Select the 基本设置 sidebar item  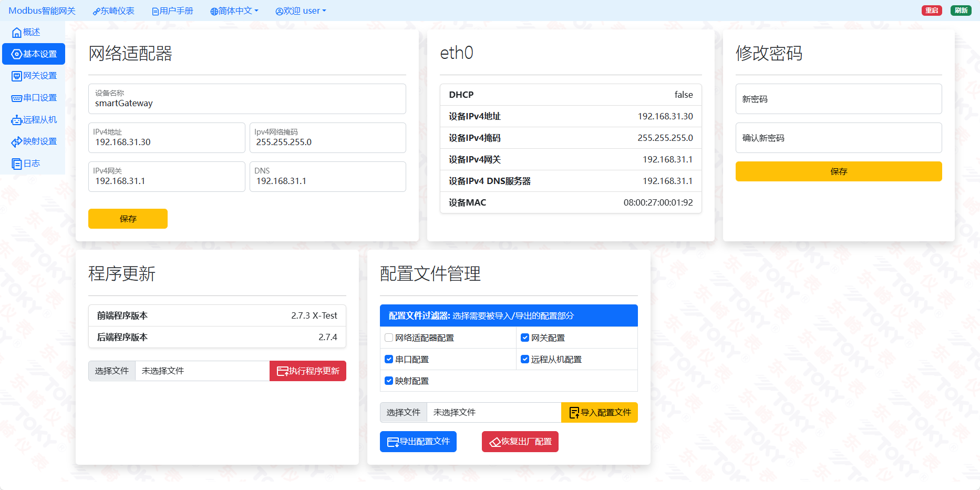[34, 54]
